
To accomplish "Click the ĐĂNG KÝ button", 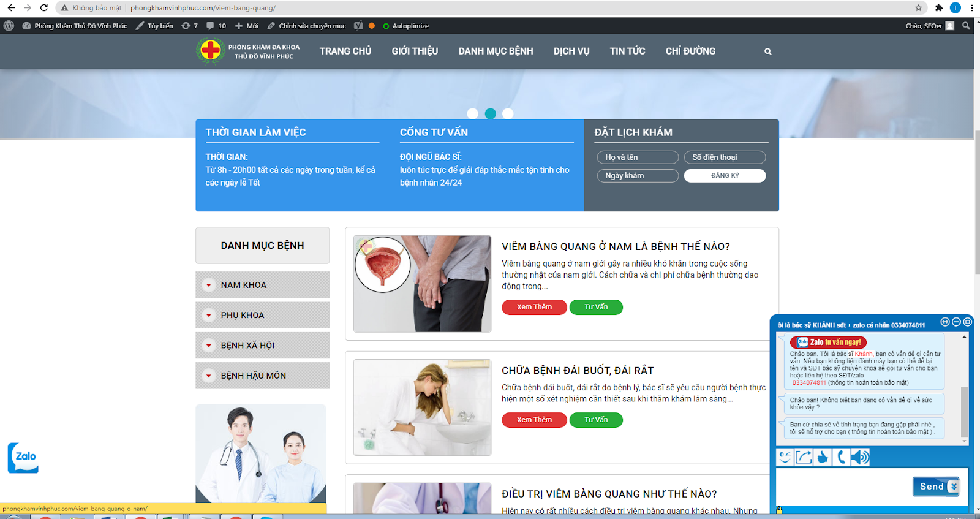I will coord(725,176).
